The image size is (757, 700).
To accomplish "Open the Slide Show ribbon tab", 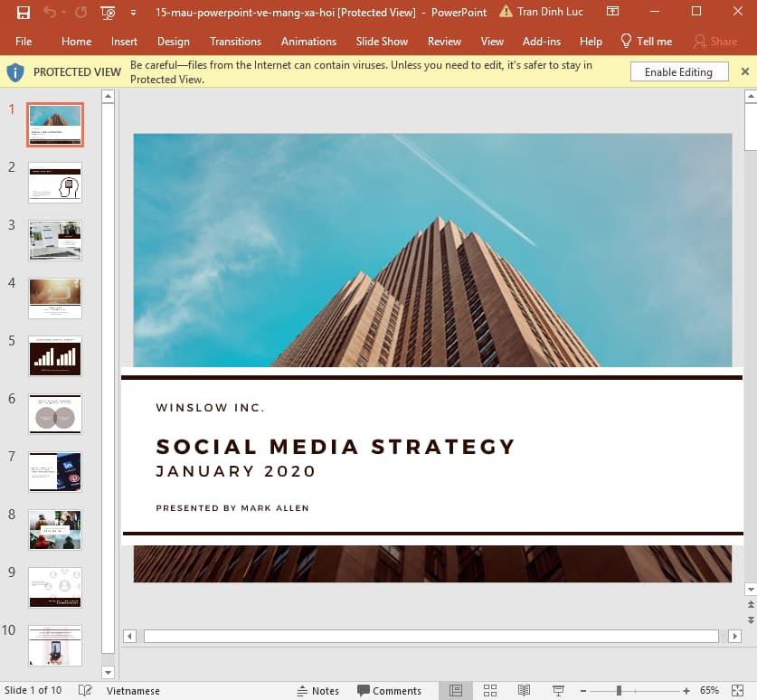I will click(x=382, y=41).
